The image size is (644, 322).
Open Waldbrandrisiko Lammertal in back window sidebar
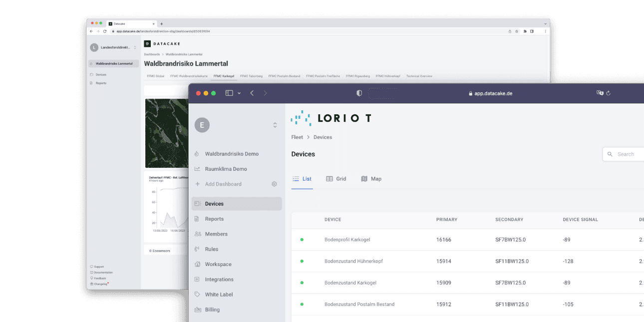point(113,63)
